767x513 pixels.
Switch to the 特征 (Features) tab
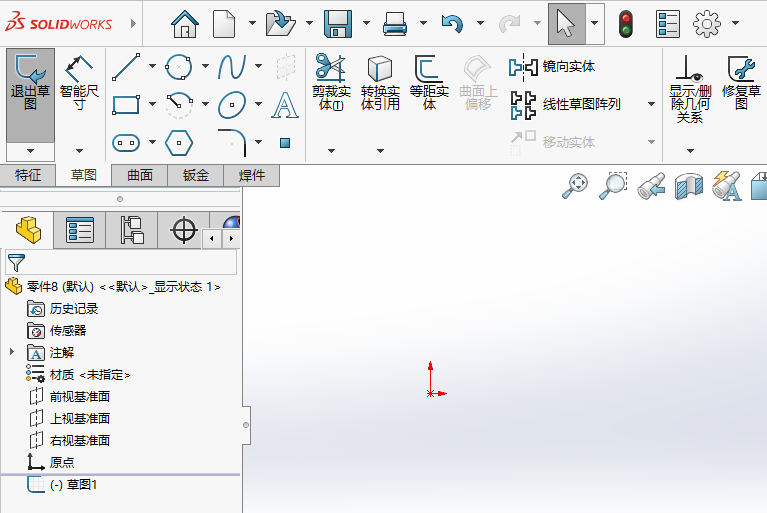(x=28, y=175)
